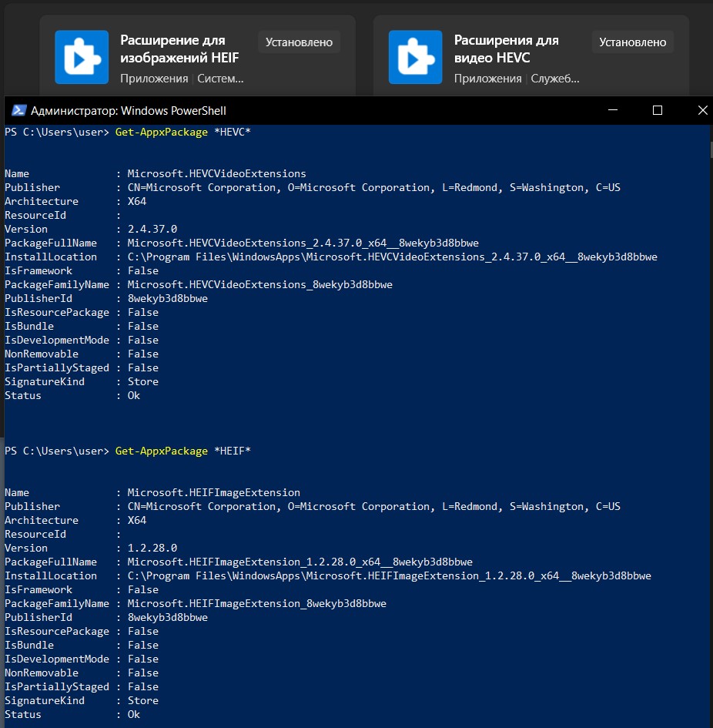
Task: Click Publisher value in HEVC package output
Action: click(x=374, y=188)
